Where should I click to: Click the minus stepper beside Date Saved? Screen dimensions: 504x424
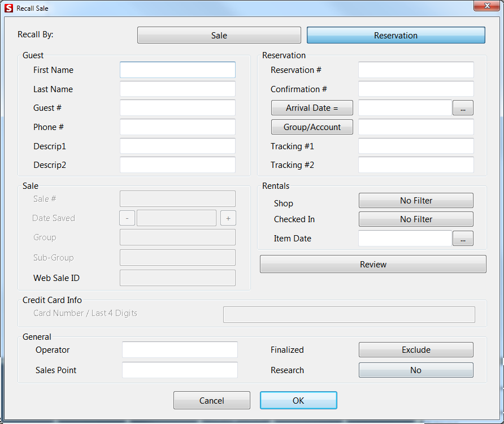(127, 218)
